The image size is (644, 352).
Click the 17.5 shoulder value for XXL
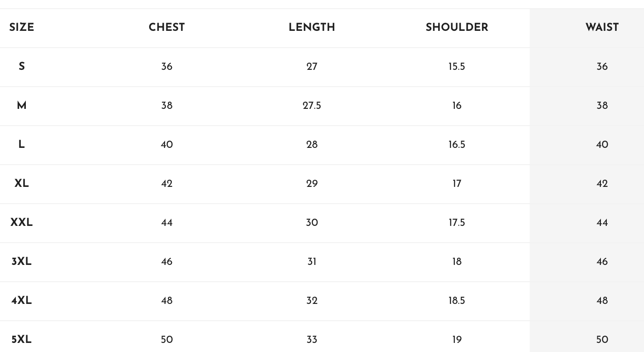click(457, 222)
